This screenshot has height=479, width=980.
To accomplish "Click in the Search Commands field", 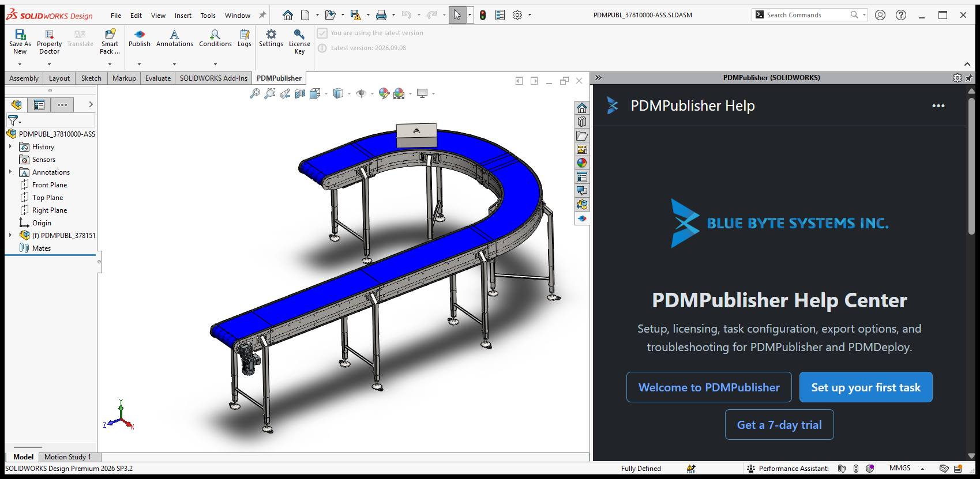I will pos(806,15).
